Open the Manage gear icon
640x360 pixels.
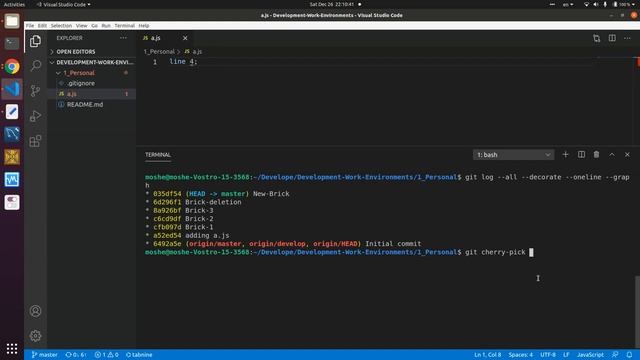[36, 336]
